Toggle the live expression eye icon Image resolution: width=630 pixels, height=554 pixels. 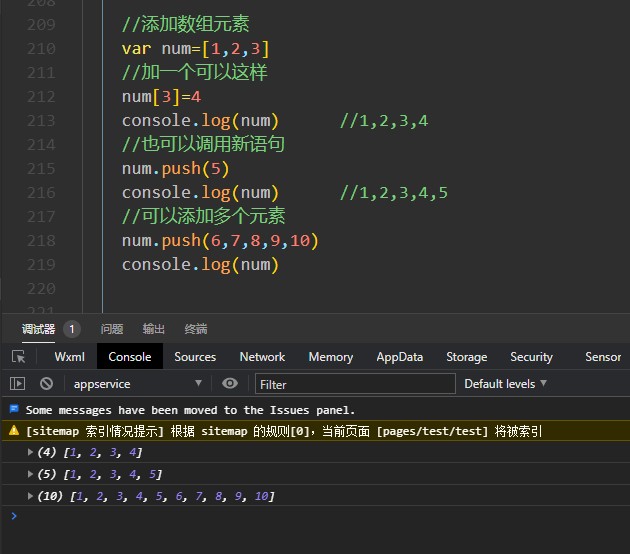coord(230,383)
